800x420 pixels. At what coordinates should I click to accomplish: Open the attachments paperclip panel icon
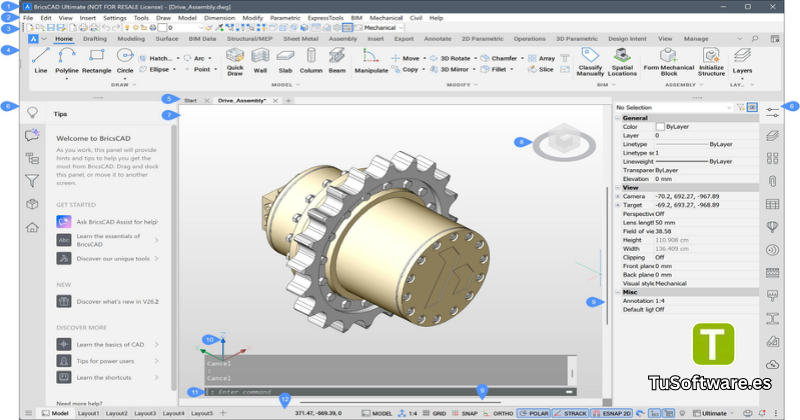pyautogui.click(x=772, y=181)
